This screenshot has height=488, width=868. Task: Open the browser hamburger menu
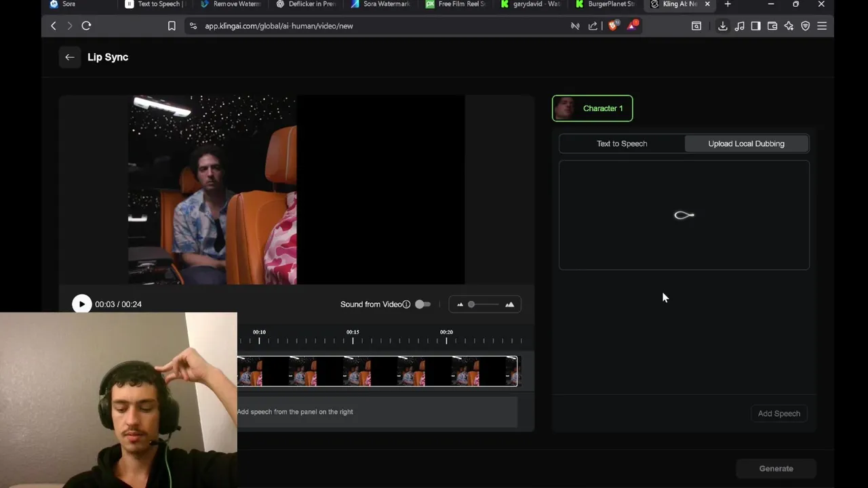pyautogui.click(x=822, y=26)
